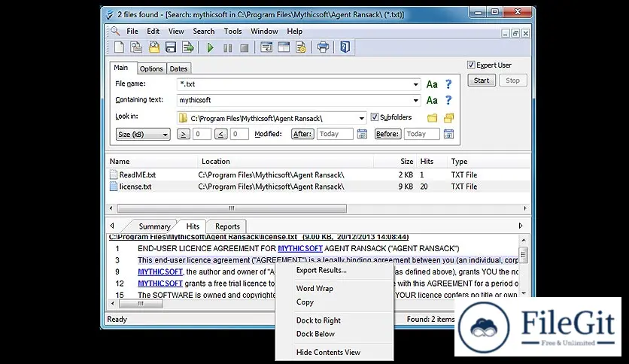Open the Window menu
Viewport: 629px width, 364px height.
pos(264,32)
